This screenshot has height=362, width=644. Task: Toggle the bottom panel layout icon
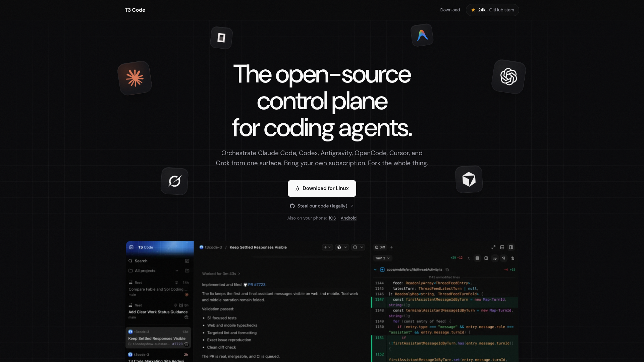click(x=502, y=247)
